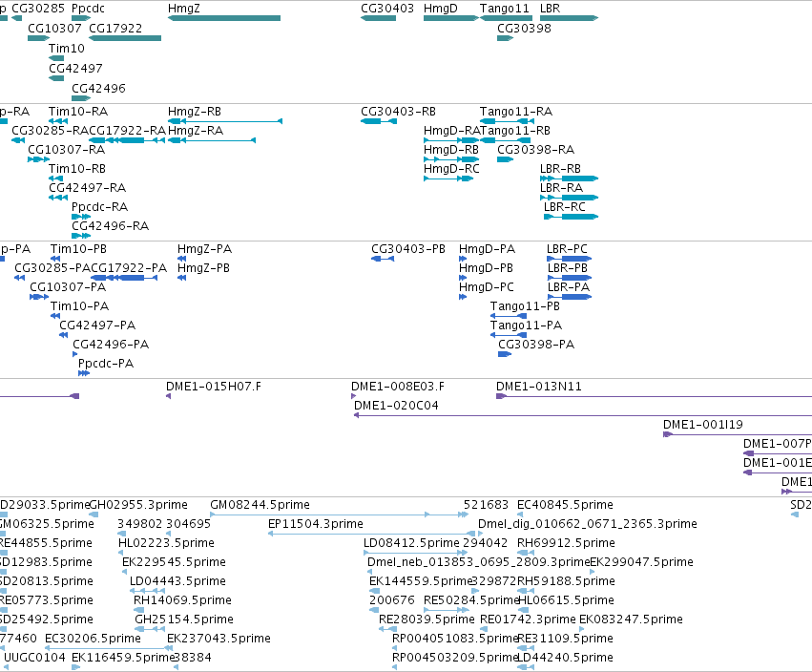Click the LBR-PA protein label

tap(569, 287)
